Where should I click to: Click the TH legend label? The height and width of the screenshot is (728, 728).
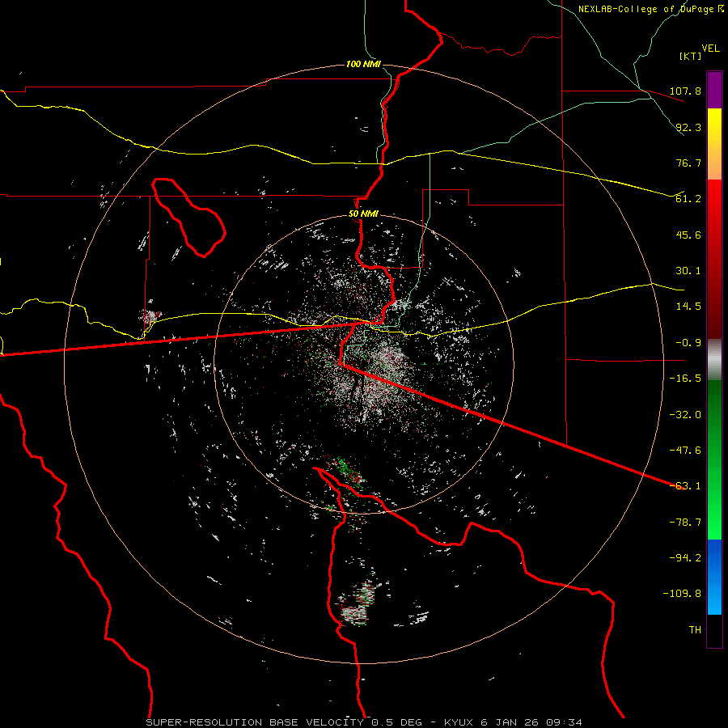[x=695, y=630]
